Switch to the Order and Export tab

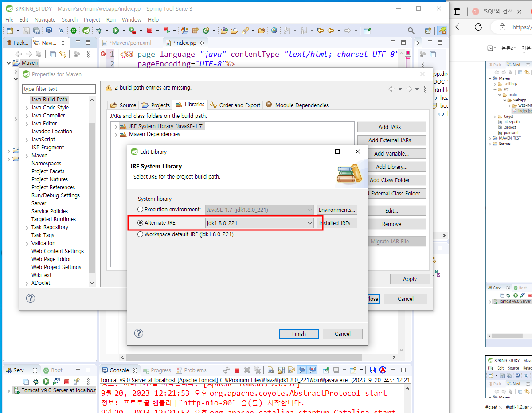pos(235,105)
